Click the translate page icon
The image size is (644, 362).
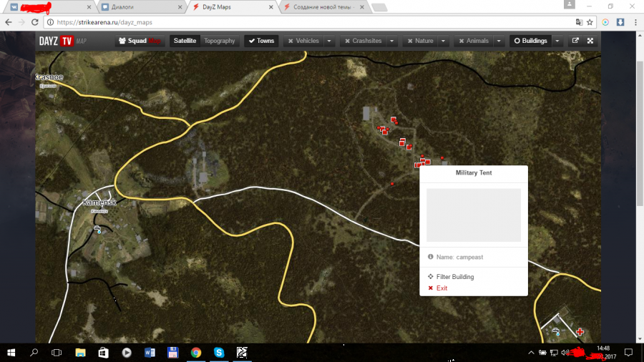579,22
